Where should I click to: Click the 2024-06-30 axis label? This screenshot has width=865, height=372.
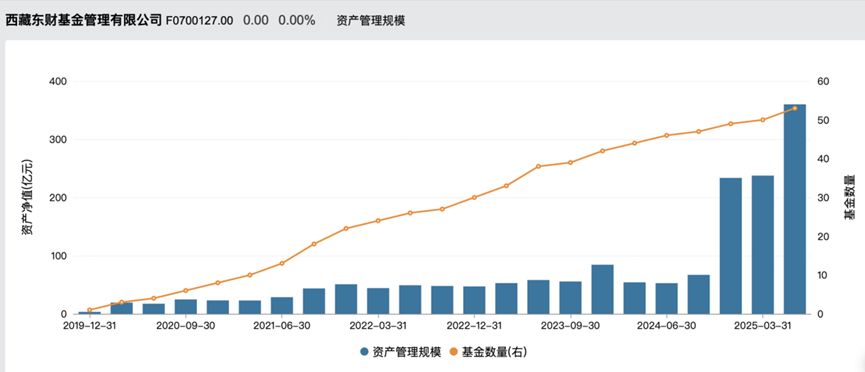point(666,326)
